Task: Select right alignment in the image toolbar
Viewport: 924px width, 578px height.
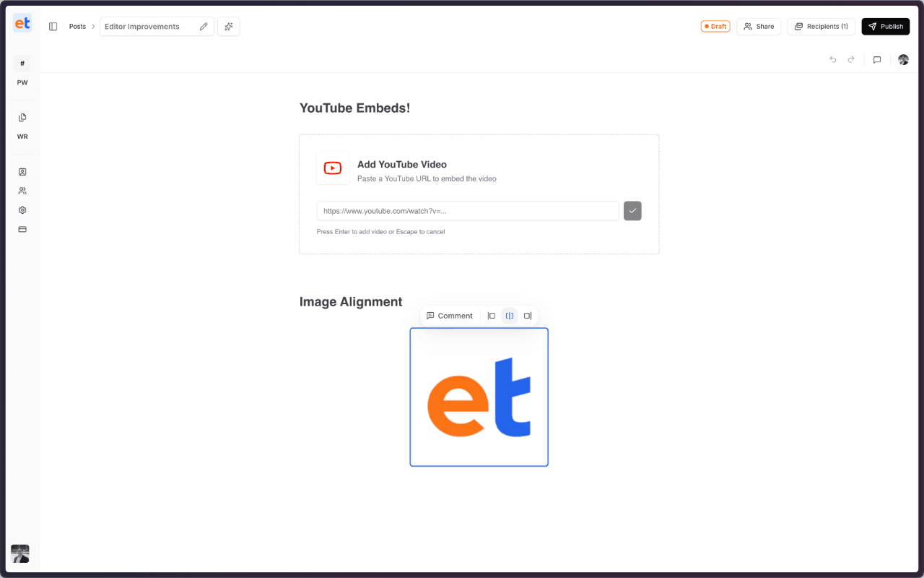Action: coord(528,316)
